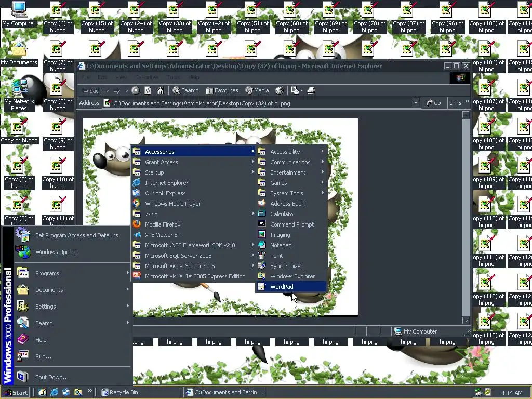Viewport: 532px width, 399px height.
Task: Expand the Entertainment submenu
Action: pyautogui.click(x=291, y=172)
